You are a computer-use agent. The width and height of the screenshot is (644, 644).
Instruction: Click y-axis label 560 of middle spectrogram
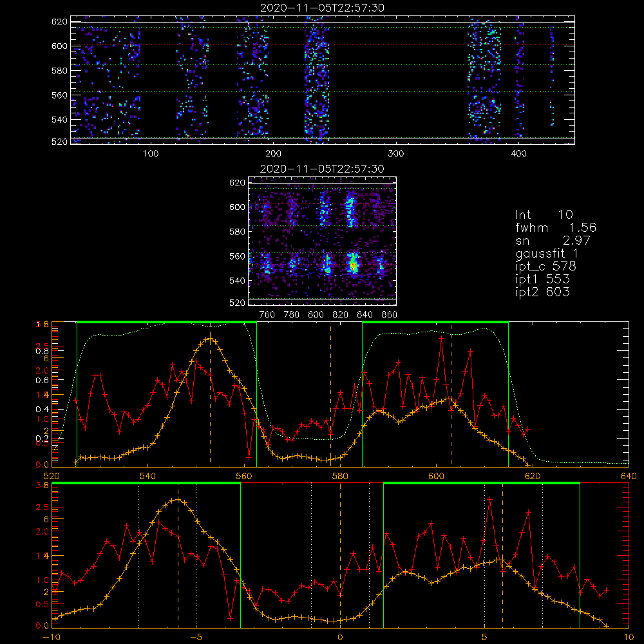[238, 256]
